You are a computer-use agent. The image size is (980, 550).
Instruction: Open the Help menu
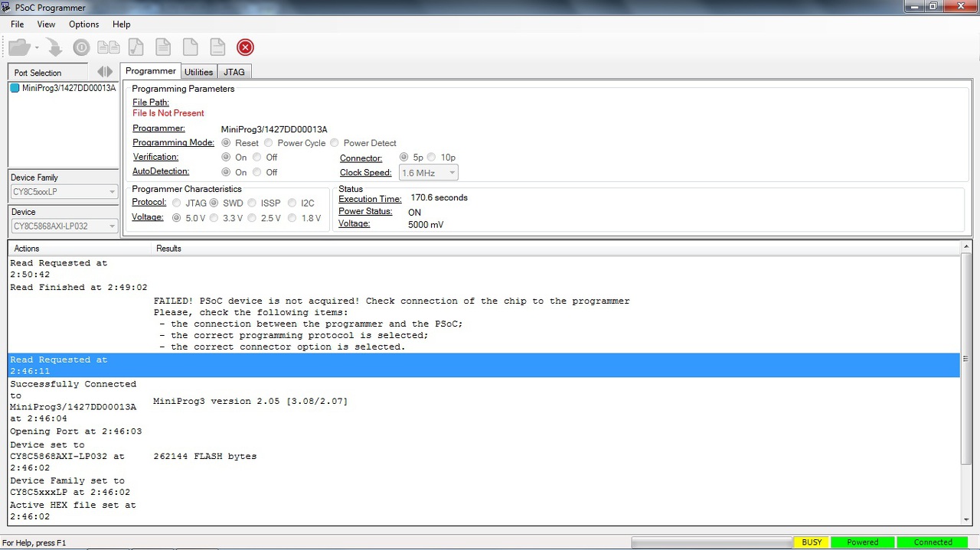(x=121, y=24)
